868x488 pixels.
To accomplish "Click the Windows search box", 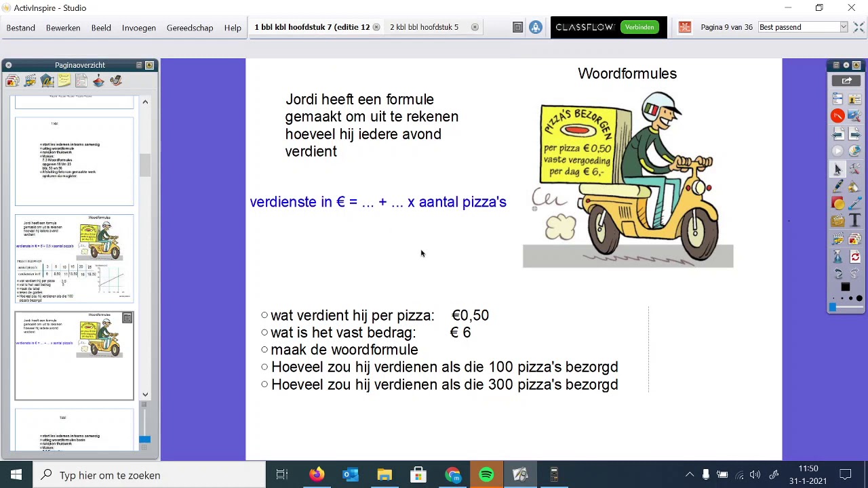I will [149, 475].
